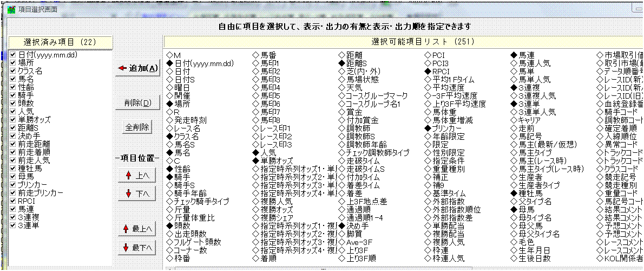
Task: Toggle the 場所 checkbox in selected list
Action: pyautogui.click(x=12, y=63)
